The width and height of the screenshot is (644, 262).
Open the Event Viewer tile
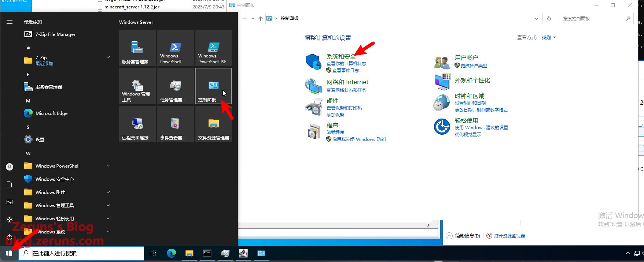tap(175, 124)
